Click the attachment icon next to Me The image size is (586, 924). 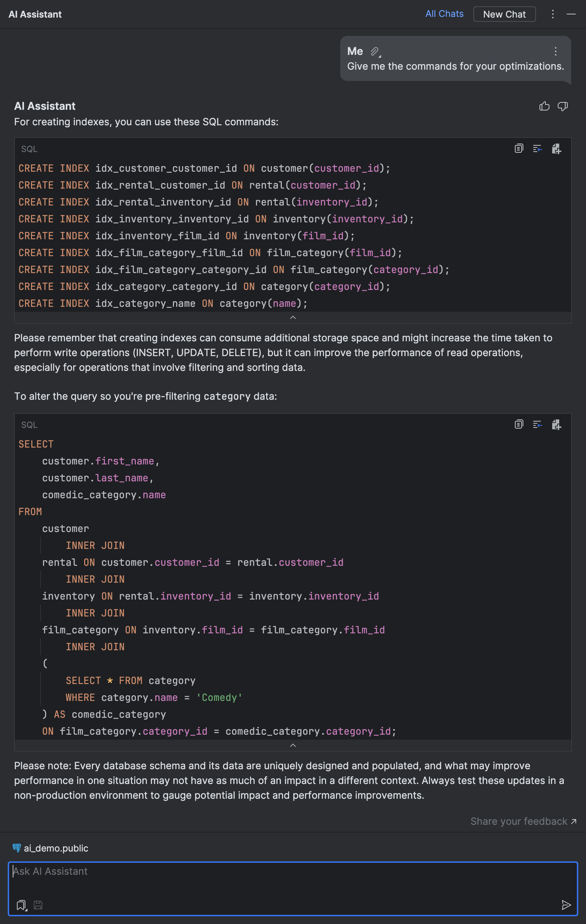374,51
